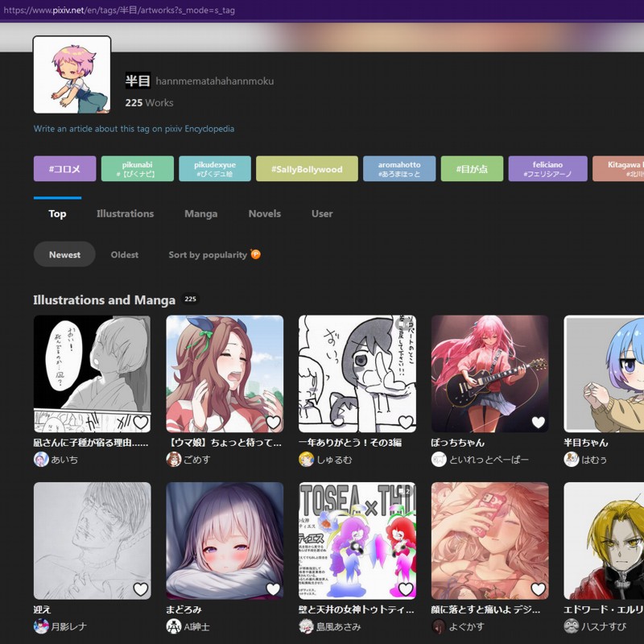The height and width of the screenshot is (644, 644).
Task: Select Oldest sort order
Action: (125, 254)
